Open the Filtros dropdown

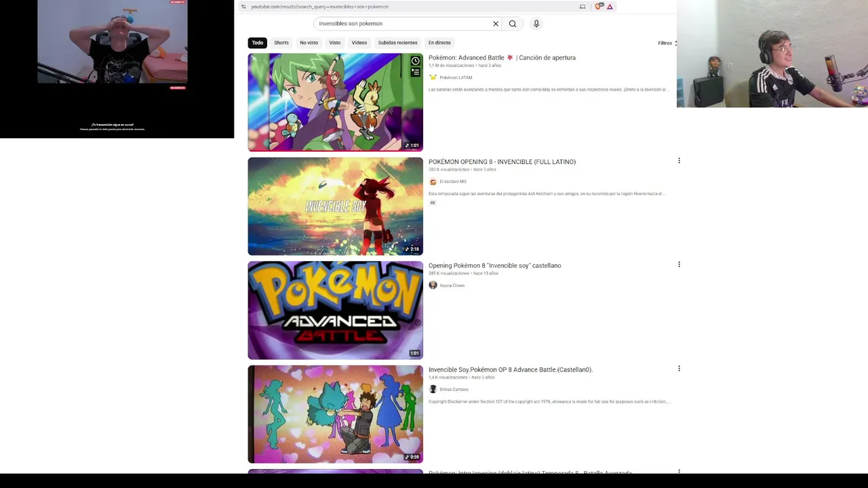point(667,43)
